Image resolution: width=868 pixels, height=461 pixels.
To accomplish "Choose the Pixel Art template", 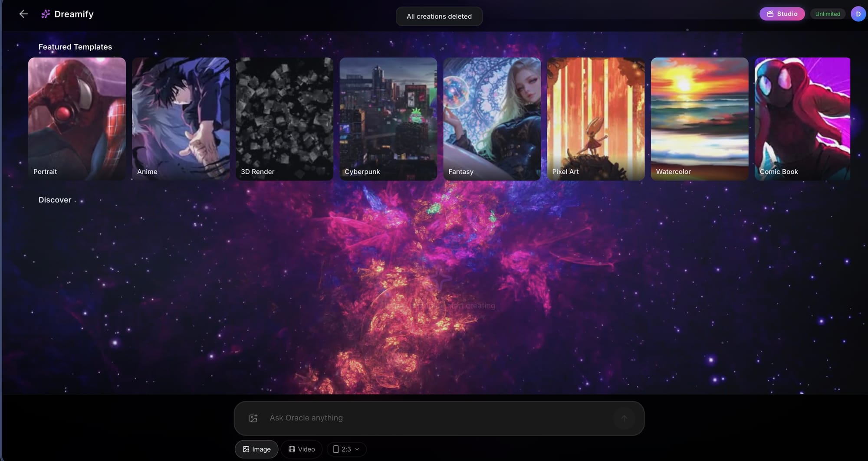I will (x=596, y=119).
